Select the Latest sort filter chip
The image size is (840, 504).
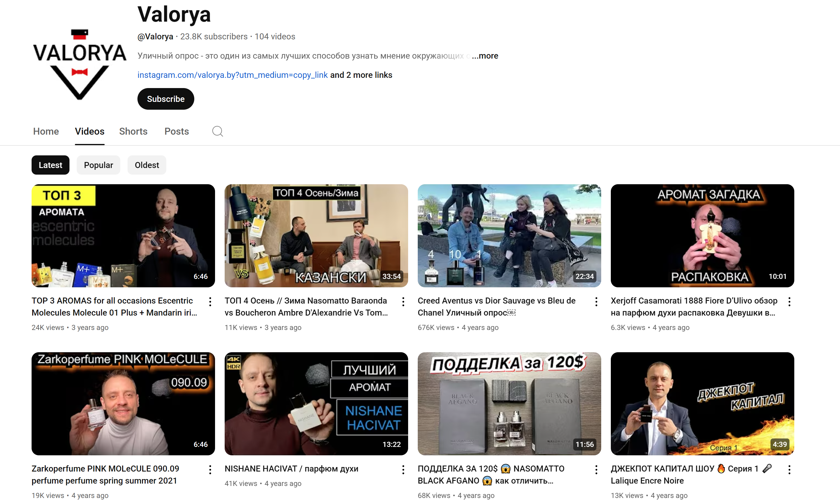[x=50, y=165]
